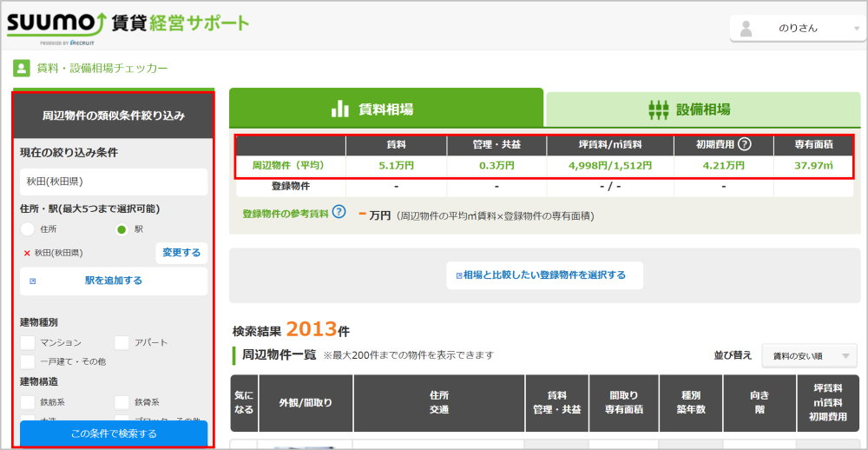This screenshot has width=868, height=450.
Task: Enable the アパート checkbox
Action: [x=122, y=342]
